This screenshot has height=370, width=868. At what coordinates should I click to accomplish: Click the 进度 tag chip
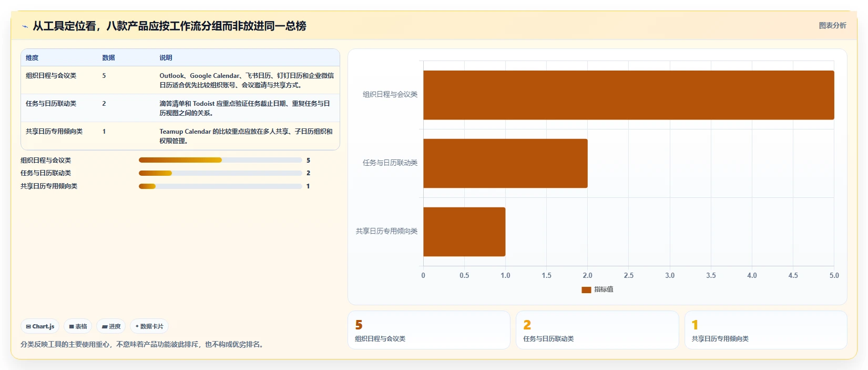[x=111, y=326]
